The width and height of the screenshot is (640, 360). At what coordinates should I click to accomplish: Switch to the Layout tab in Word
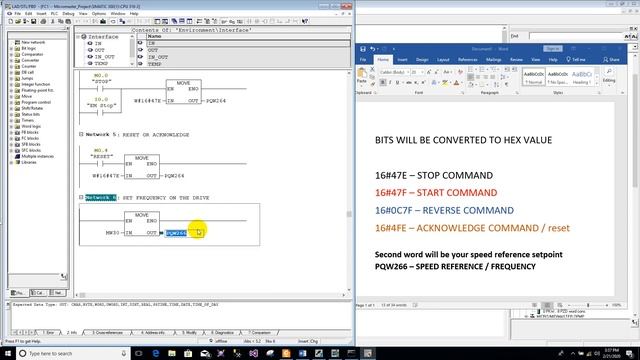click(443, 60)
